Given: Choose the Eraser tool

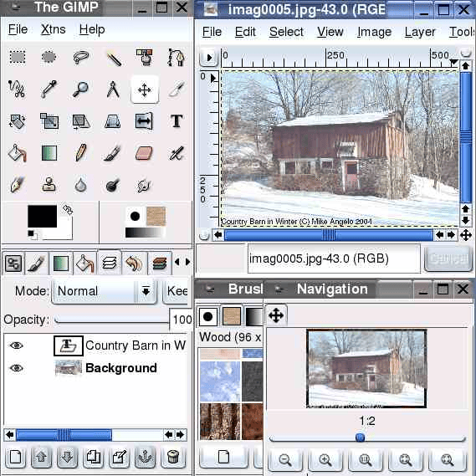Looking at the screenshot, I should tap(144, 153).
